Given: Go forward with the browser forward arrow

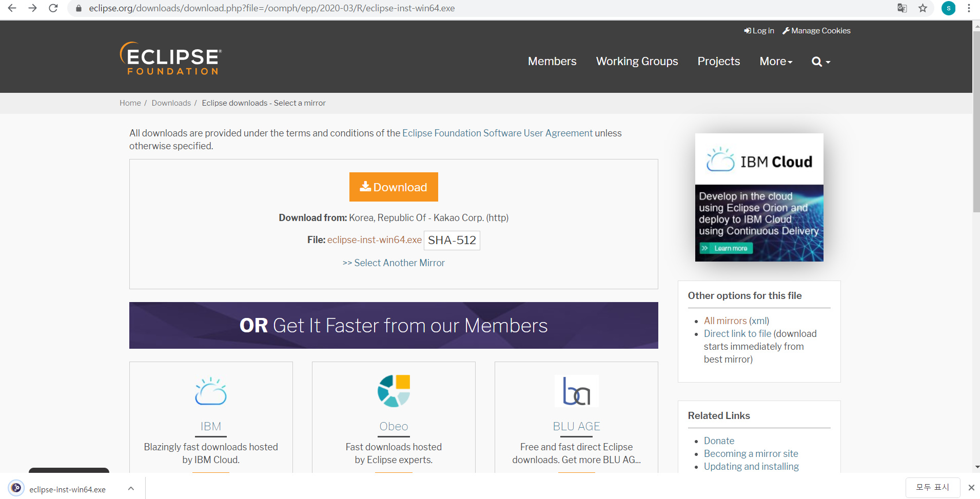Looking at the screenshot, I should click(x=32, y=8).
